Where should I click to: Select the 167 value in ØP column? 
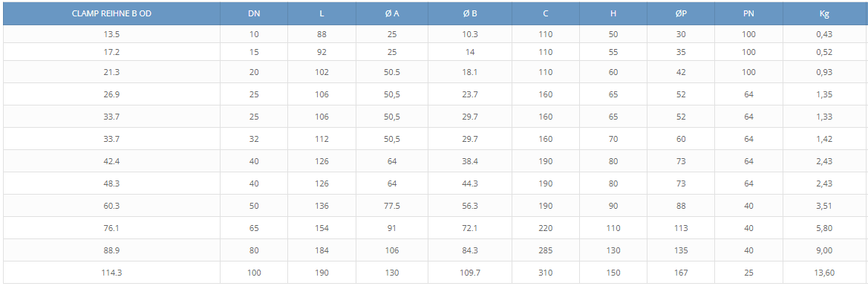pyautogui.click(x=681, y=273)
